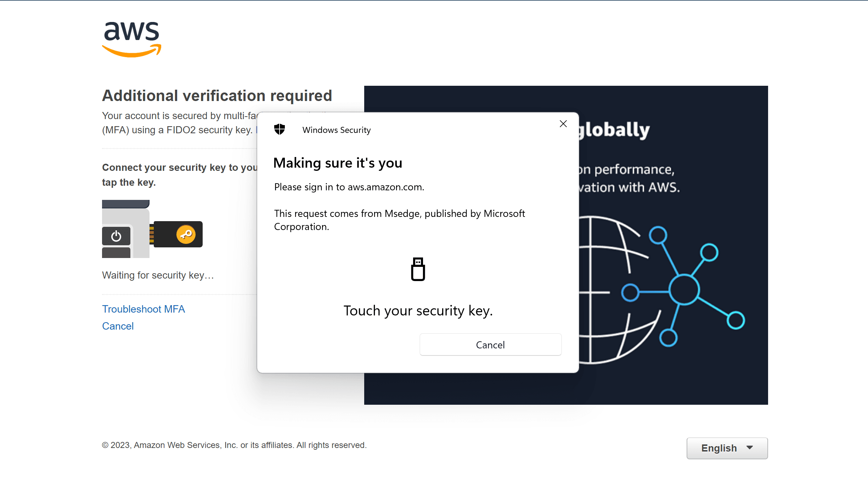Screen dimensions: 868x482
Task: Open the English language dropdown
Action: click(727, 448)
